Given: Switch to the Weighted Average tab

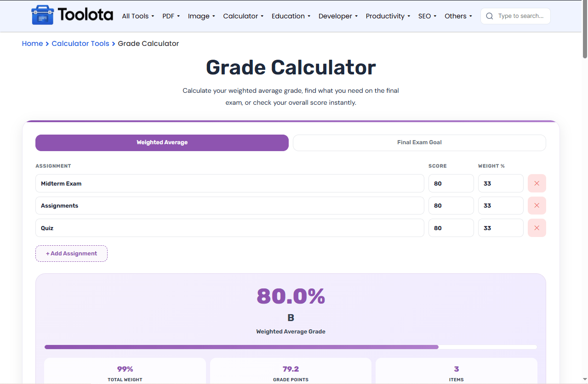Looking at the screenshot, I should point(162,142).
